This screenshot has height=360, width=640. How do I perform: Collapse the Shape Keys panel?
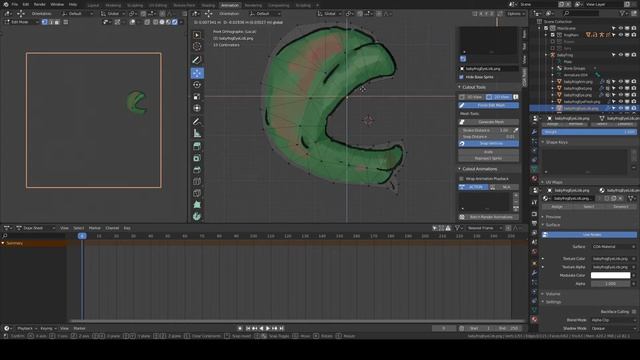[x=557, y=142]
